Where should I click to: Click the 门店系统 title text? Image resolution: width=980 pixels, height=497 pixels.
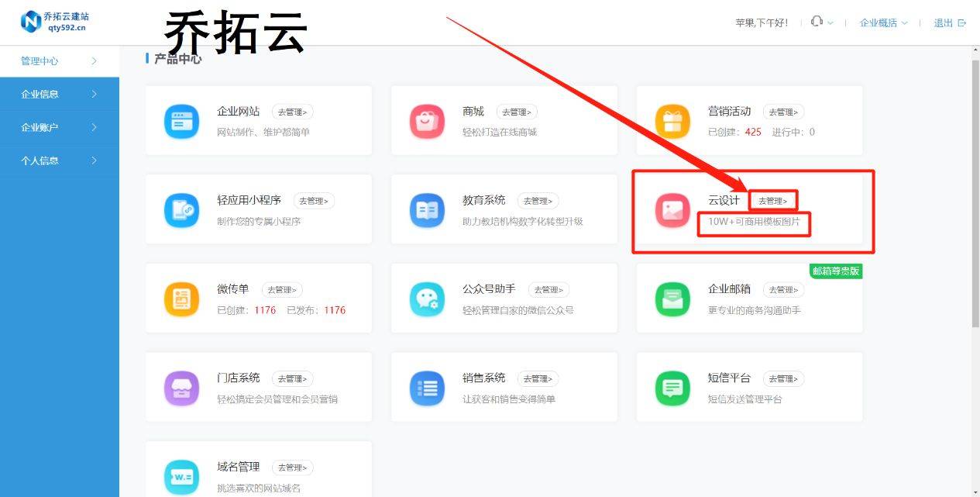pos(239,378)
